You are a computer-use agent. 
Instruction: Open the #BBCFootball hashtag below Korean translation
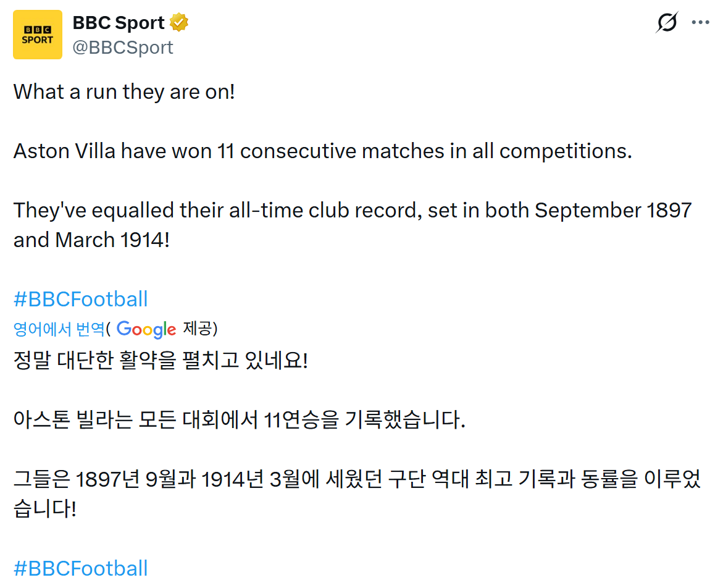(x=81, y=568)
